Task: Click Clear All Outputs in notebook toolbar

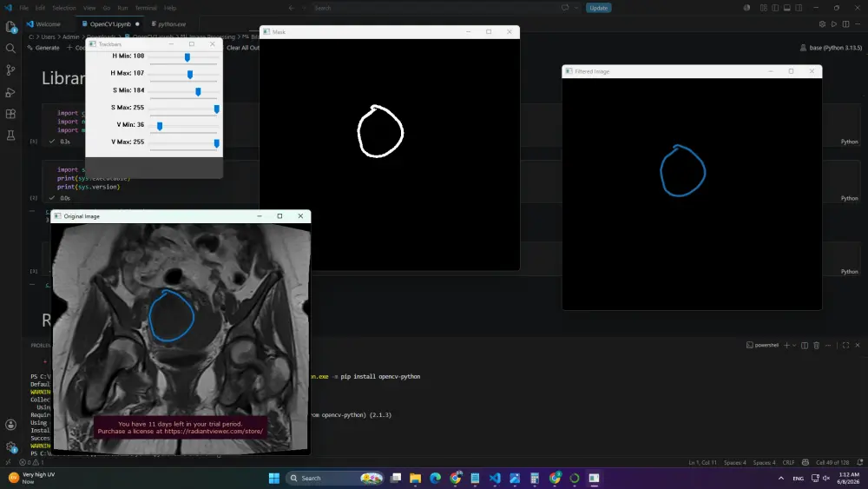Action: tap(242, 48)
